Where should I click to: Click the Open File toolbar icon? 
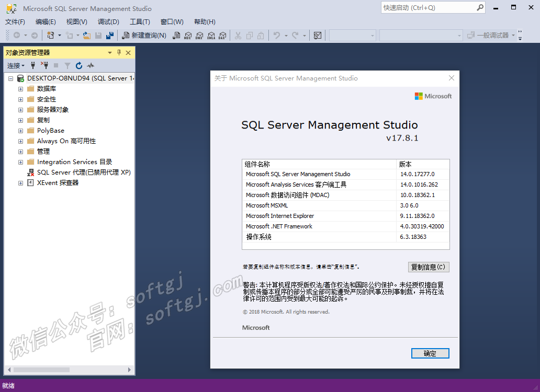click(87, 35)
